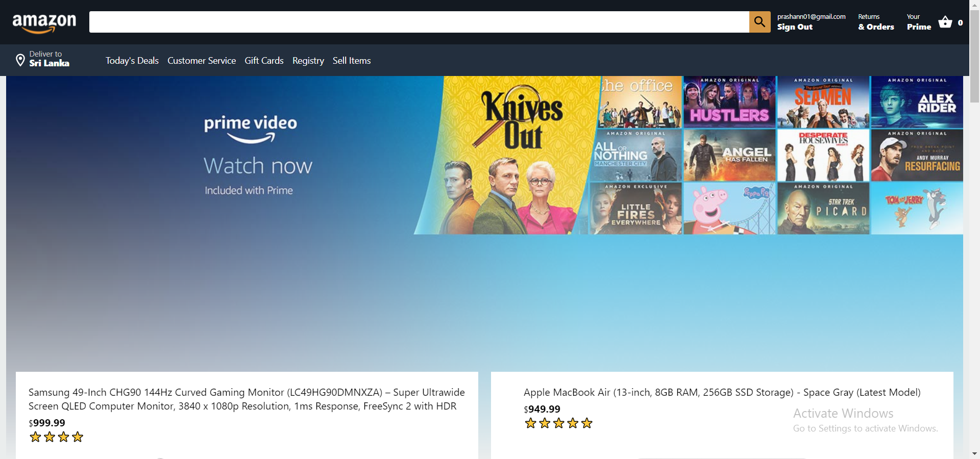Select the Angel Has Fallen thumbnail
Screen dimensions: 980x459
[729, 156]
